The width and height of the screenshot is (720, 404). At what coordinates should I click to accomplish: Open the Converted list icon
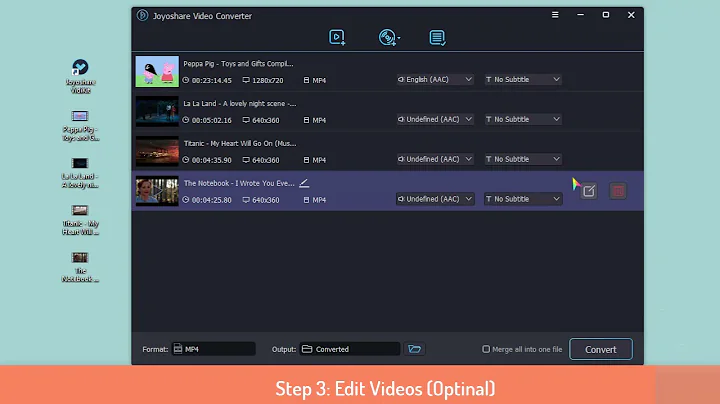click(437, 38)
